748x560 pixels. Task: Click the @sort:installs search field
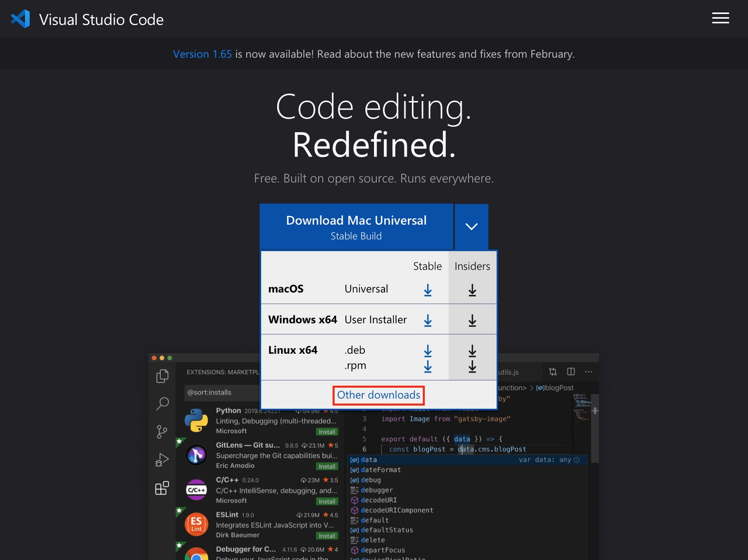point(223,392)
